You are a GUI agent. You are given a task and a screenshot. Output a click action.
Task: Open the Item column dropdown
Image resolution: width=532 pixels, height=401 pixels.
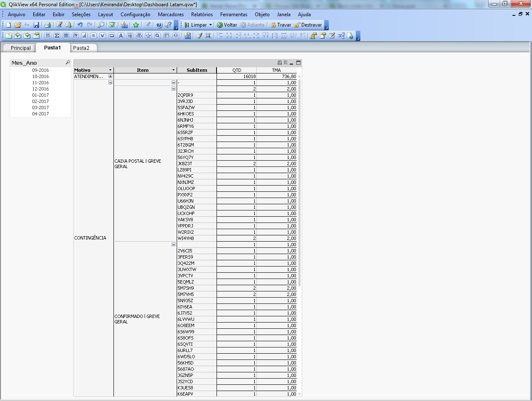point(173,70)
